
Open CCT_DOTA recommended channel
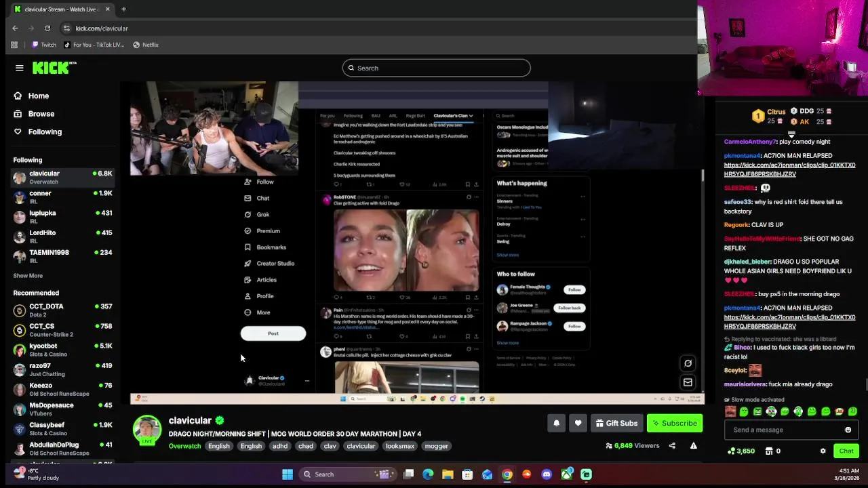(62, 310)
